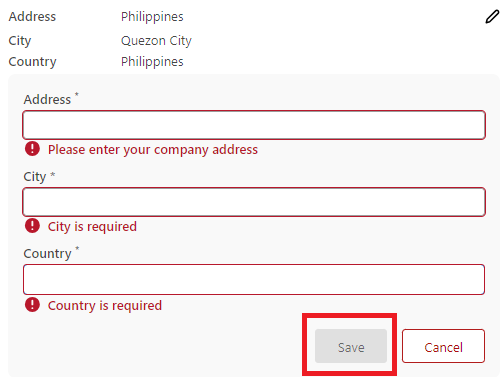Select the 'City is required' error text
The image size is (501, 377).
click(x=92, y=227)
